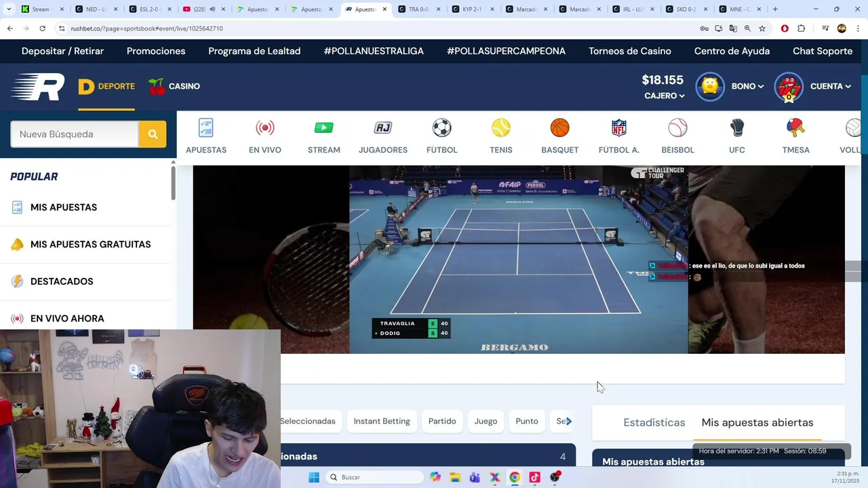Switch to the KYP 2-1 browser tab

click(x=473, y=9)
